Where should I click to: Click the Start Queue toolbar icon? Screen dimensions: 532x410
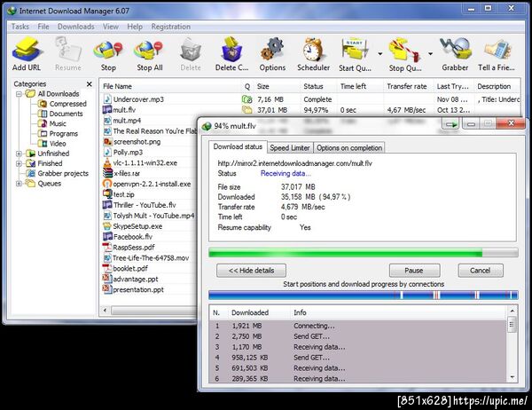pyautogui.click(x=355, y=51)
